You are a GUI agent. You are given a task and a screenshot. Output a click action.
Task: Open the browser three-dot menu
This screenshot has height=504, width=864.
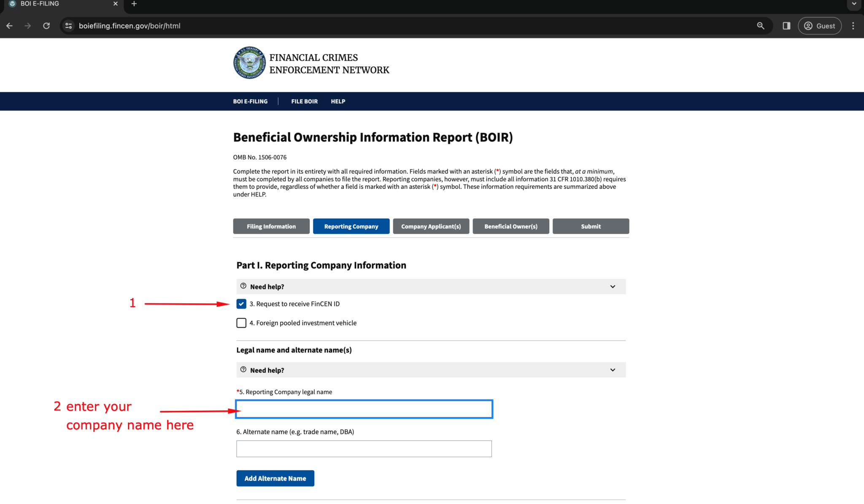pos(853,26)
